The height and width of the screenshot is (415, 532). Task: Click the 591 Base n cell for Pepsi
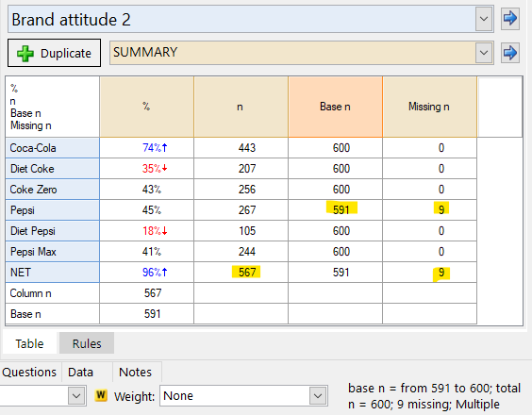point(335,210)
